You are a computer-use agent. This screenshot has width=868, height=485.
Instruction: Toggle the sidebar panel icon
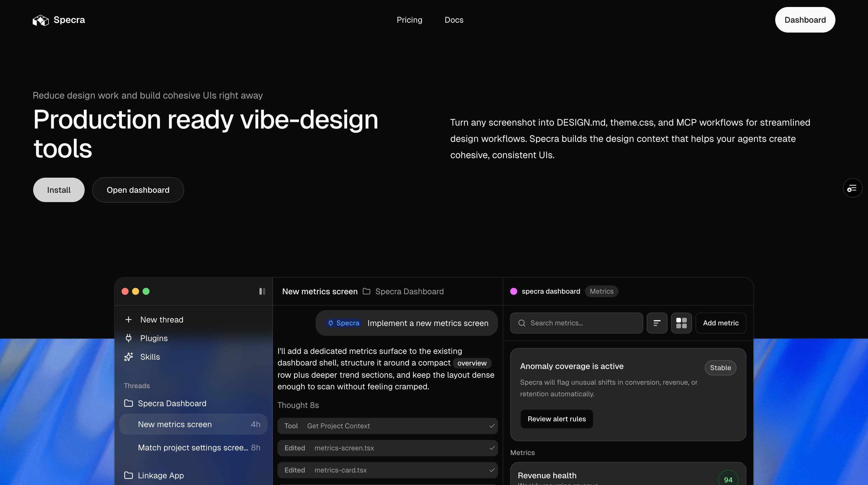coord(262,291)
